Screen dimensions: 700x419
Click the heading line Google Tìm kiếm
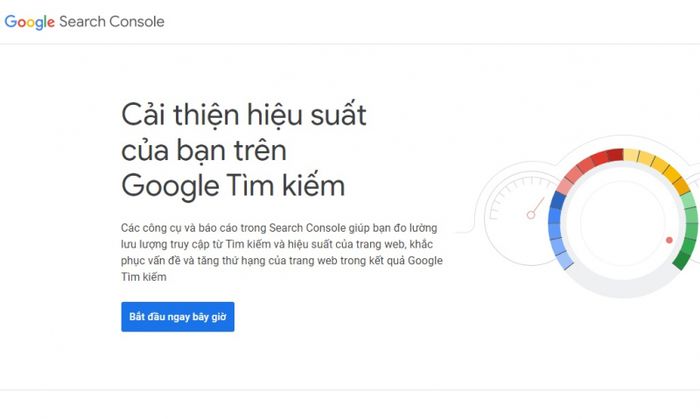(233, 186)
